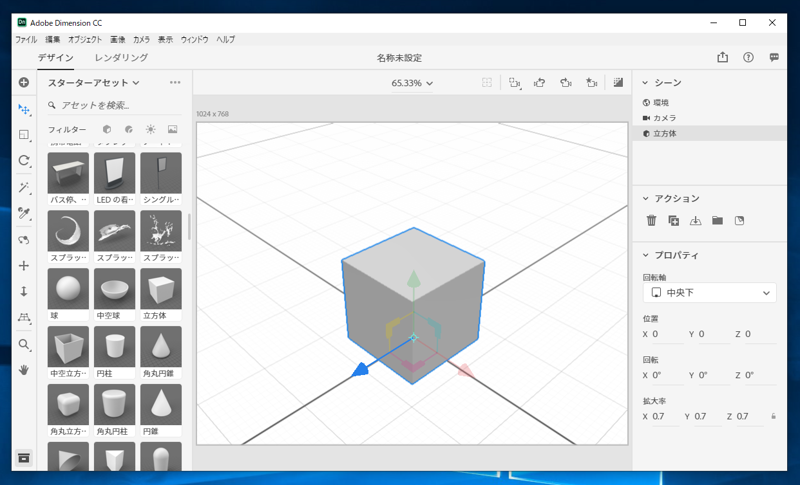Select 環境 in the scene list
This screenshot has height=485, width=800.
tap(709, 103)
